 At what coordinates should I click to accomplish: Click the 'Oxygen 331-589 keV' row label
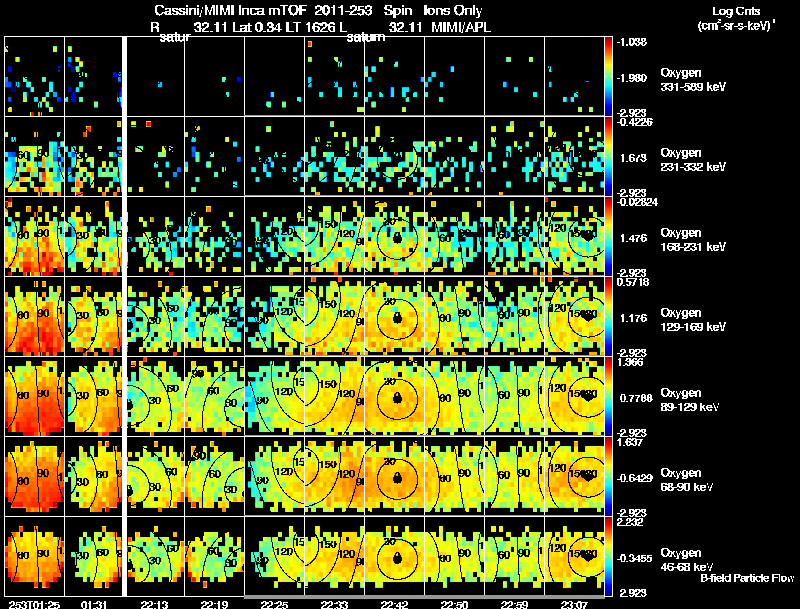click(x=693, y=80)
